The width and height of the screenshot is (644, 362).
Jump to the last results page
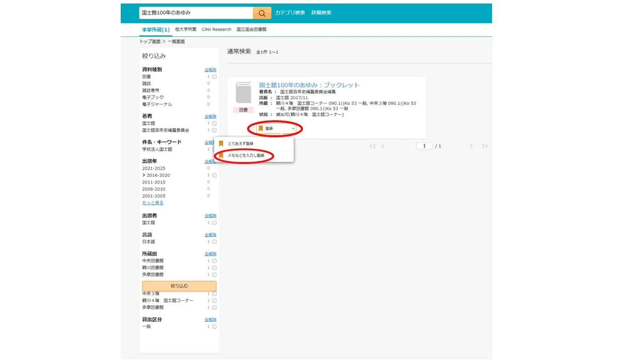coord(485,146)
